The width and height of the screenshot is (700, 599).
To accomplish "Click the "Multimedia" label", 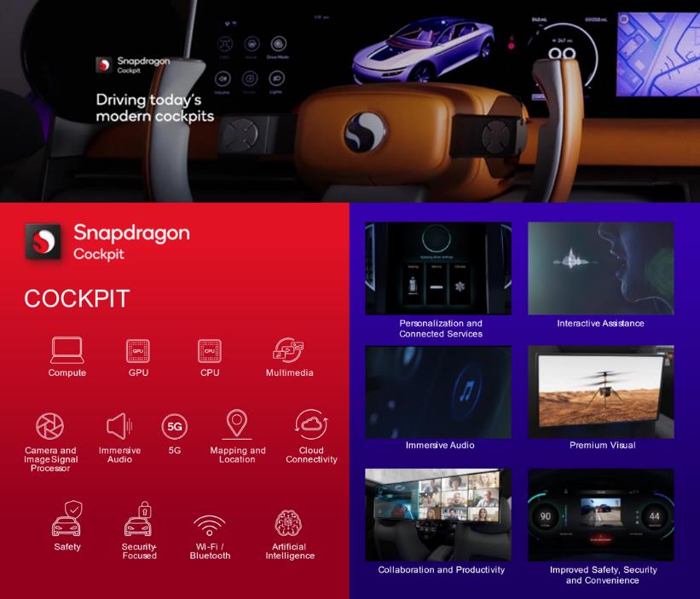I will 289,373.
